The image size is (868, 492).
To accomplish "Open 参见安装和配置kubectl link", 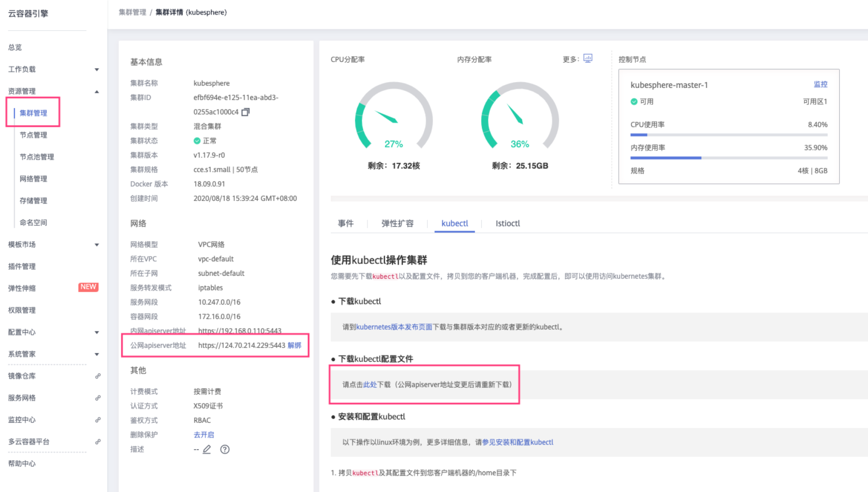I will [x=518, y=442].
